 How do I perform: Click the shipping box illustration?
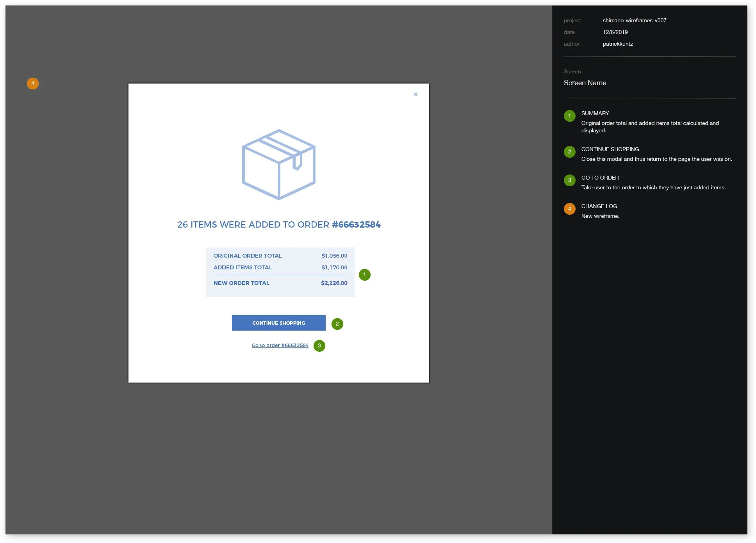(278, 164)
